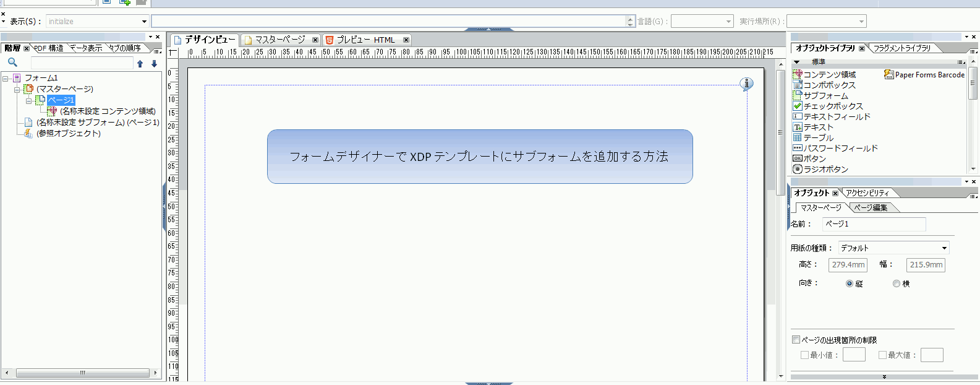The width and height of the screenshot is (980, 385).
Task: Open the タブの順序 tab
Action: coord(126,48)
